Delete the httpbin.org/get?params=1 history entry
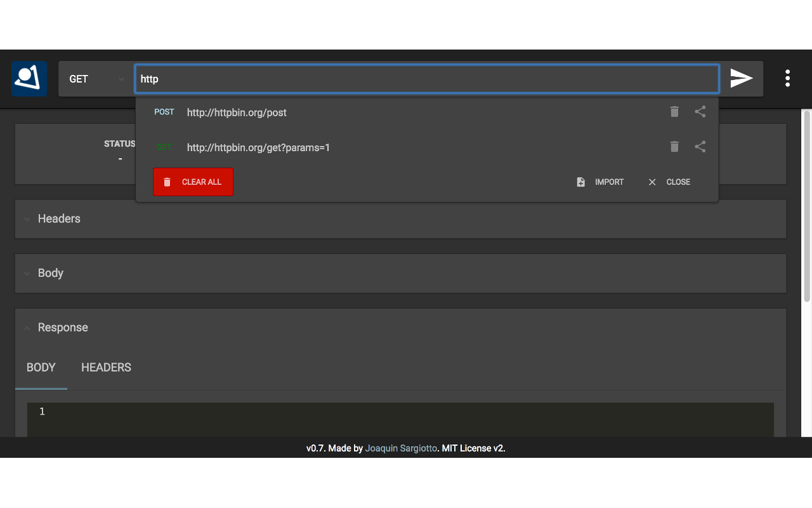The width and height of the screenshot is (812, 508). tap(674, 147)
